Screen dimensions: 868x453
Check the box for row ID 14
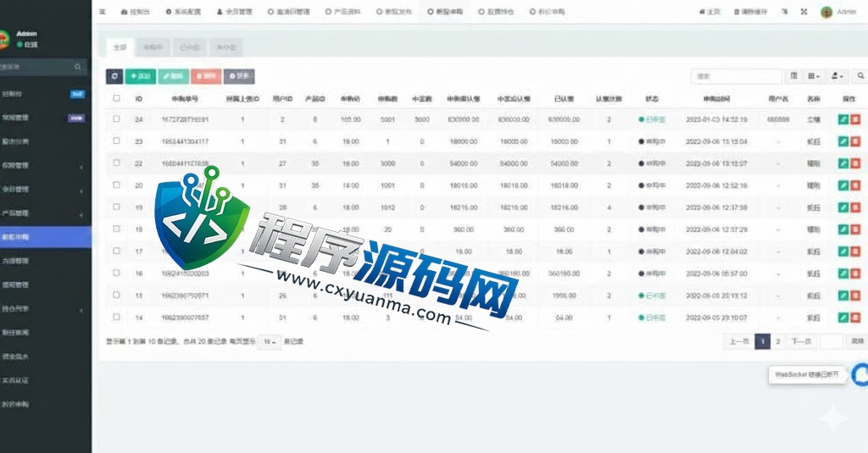point(116,317)
